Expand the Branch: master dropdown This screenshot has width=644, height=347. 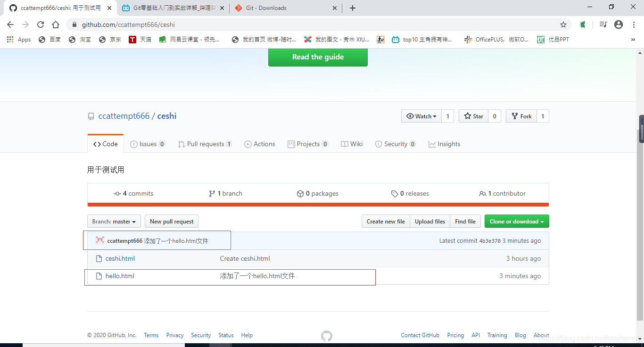point(114,221)
